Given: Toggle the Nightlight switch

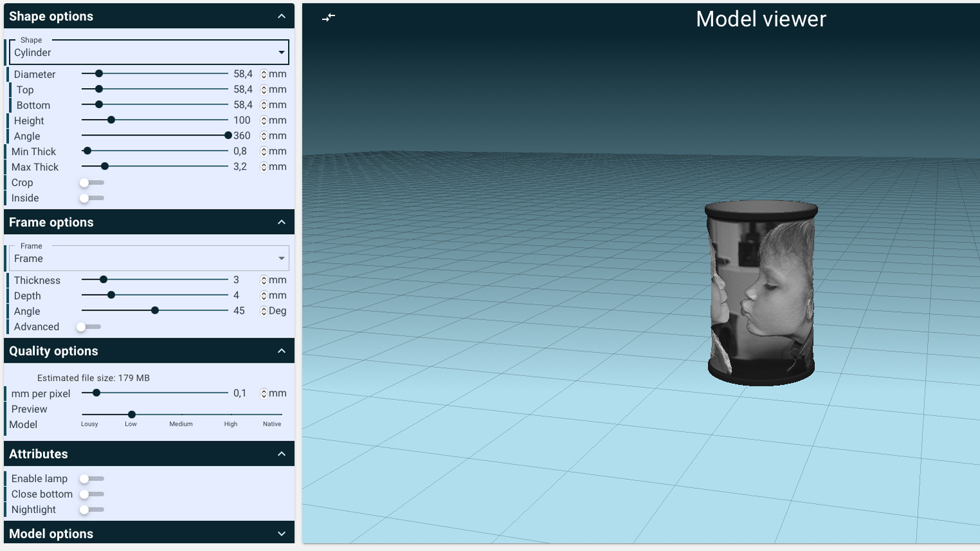Looking at the screenshot, I should (91, 510).
